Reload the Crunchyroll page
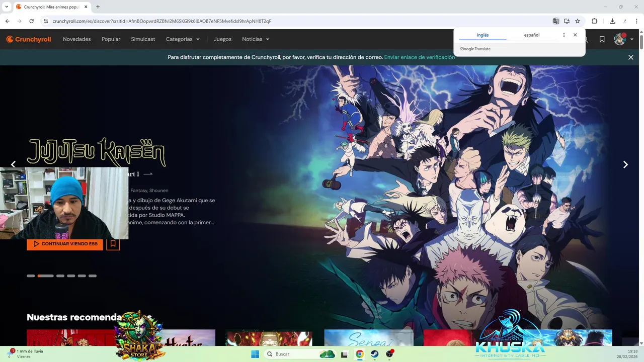Image resolution: width=644 pixels, height=362 pixels. (31, 21)
